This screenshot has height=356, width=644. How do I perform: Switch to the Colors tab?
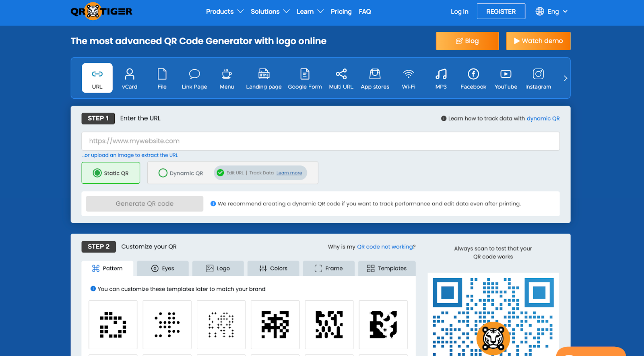coord(273,268)
